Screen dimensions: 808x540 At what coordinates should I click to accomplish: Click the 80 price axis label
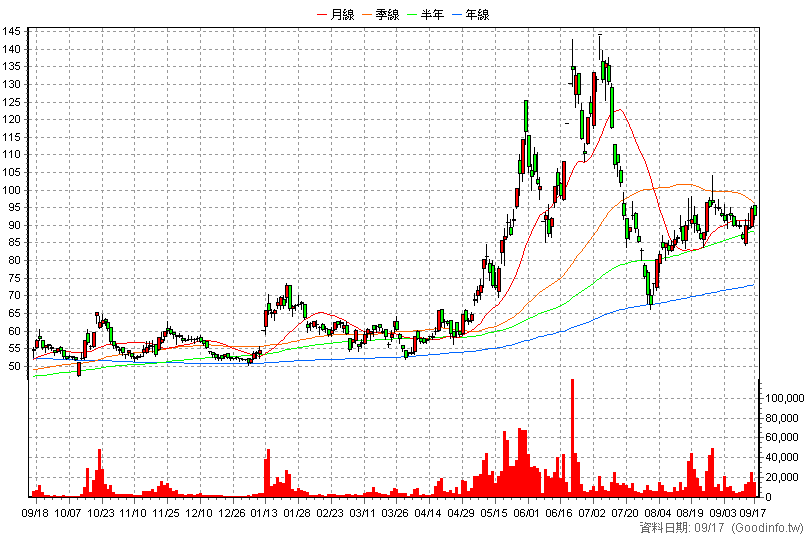(x=14, y=260)
